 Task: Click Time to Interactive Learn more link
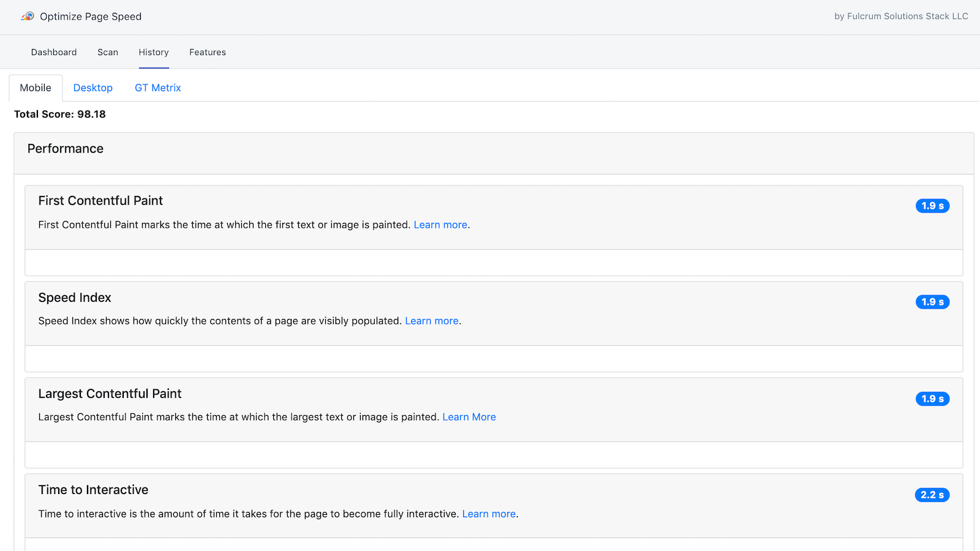point(489,514)
